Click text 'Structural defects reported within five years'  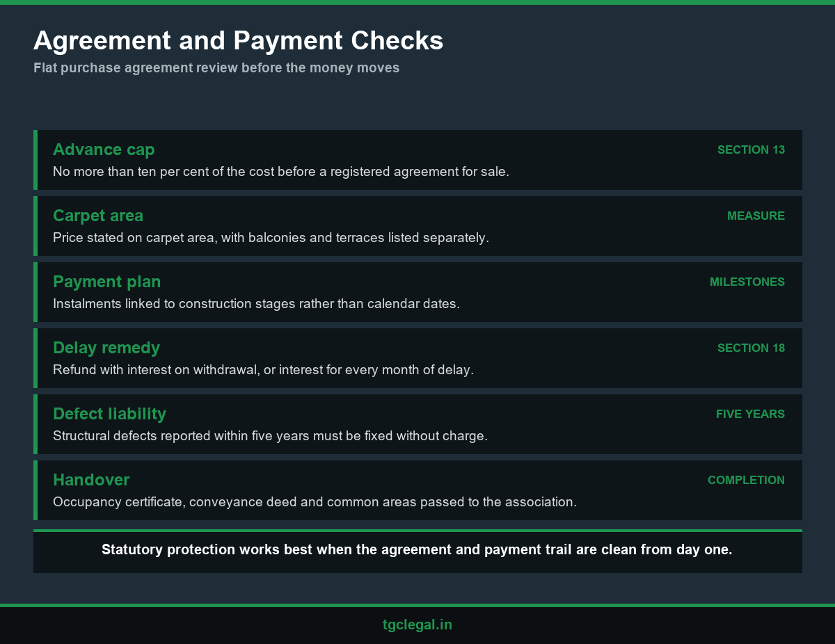click(x=180, y=435)
